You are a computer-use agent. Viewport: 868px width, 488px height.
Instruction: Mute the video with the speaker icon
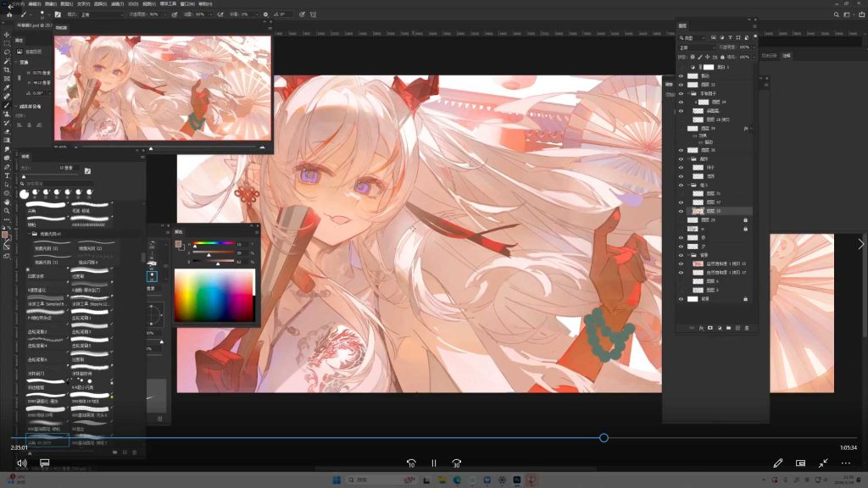pos(21,463)
